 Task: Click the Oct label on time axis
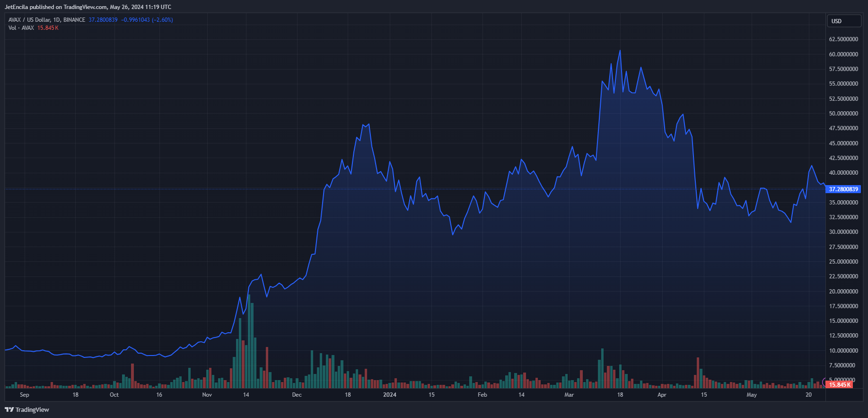tap(114, 395)
